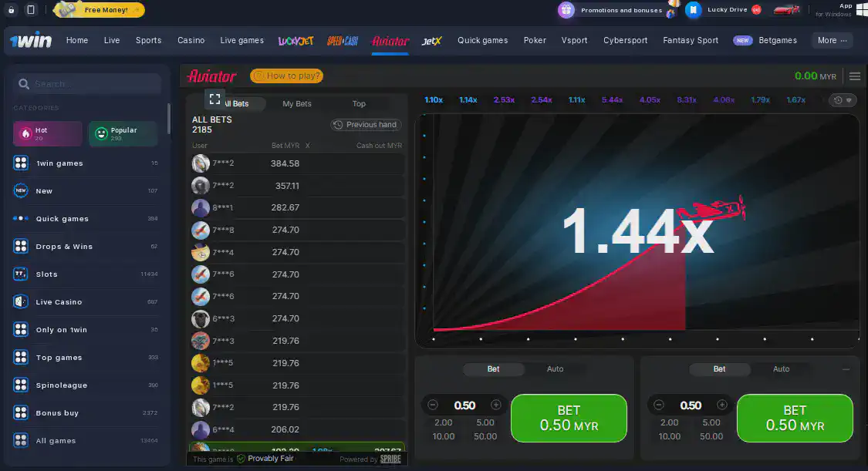868x471 pixels.
Task: Click the Lucky Drive icon
Action: coord(694,10)
